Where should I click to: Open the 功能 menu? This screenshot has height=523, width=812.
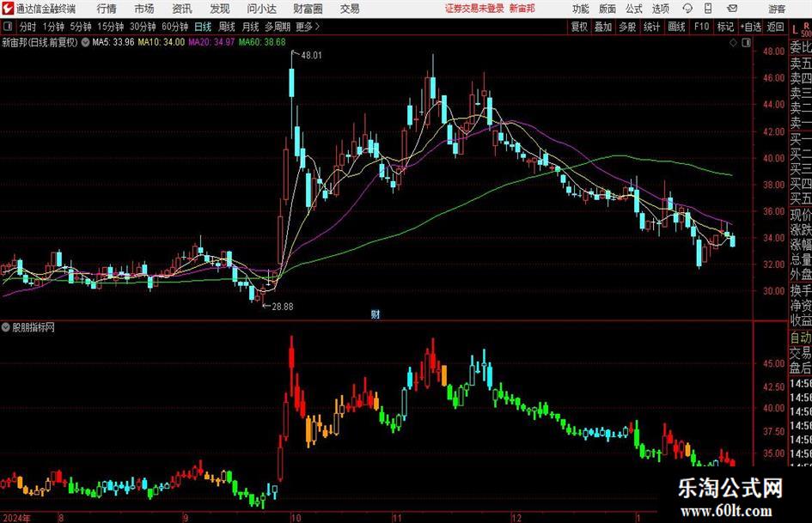pos(581,9)
